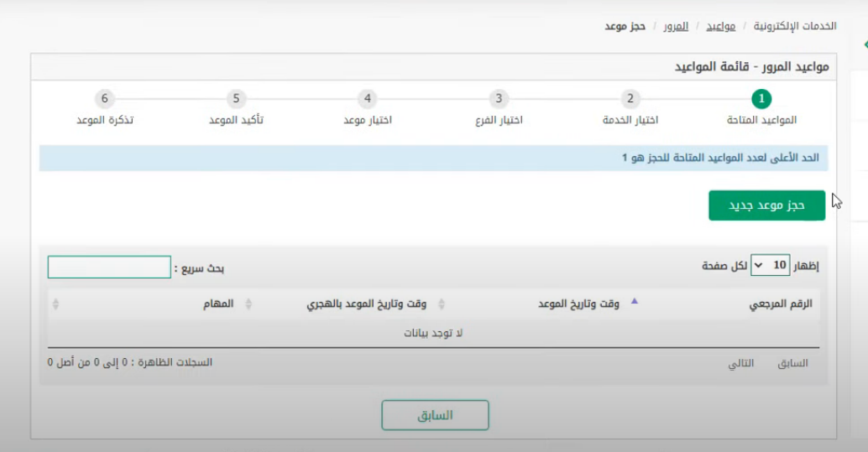Click the حجز موعد breadcrumb text
This screenshot has height=452, width=868.
point(625,26)
